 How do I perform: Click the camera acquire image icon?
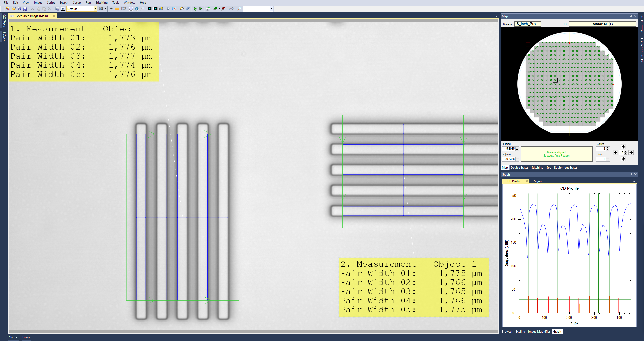point(101,9)
